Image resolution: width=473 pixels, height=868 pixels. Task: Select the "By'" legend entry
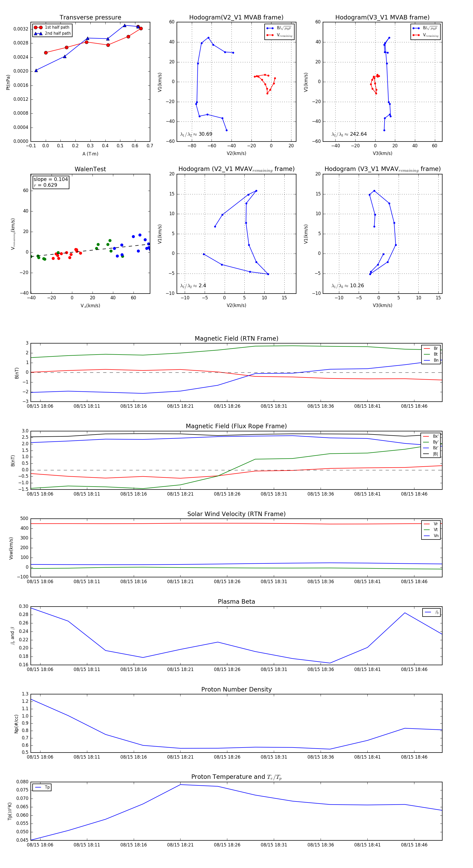pyautogui.click(x=431, y=442)
